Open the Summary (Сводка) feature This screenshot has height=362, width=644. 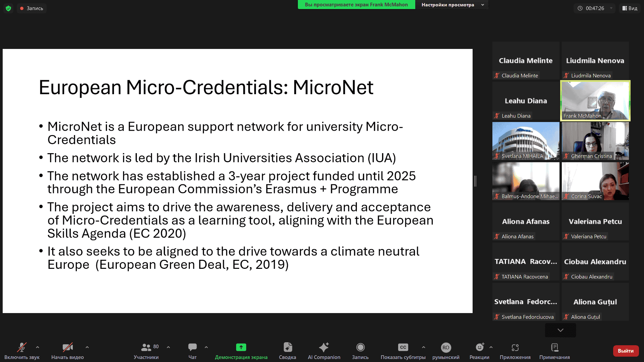(x=287, y=347)
